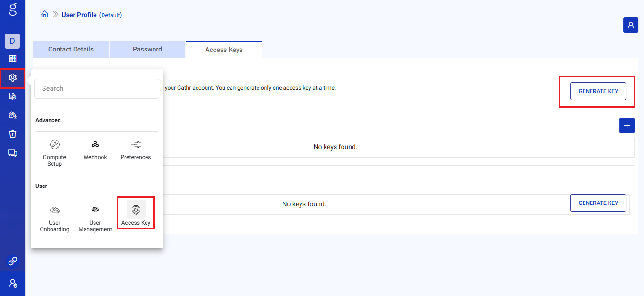
Task: Open the settings gear in the sidebar
Action: pyautogui.click(x=12, y=78)
